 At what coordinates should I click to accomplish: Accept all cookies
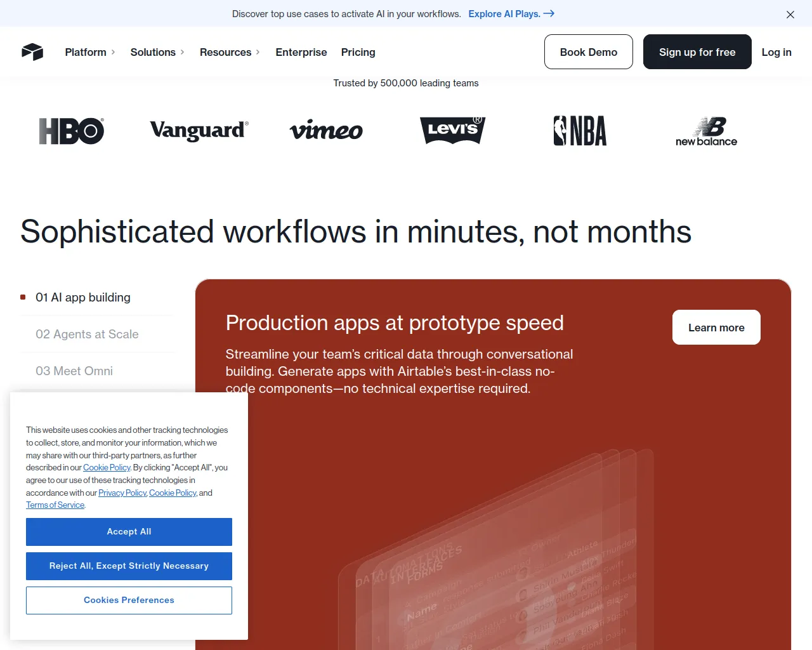(129, 532)
